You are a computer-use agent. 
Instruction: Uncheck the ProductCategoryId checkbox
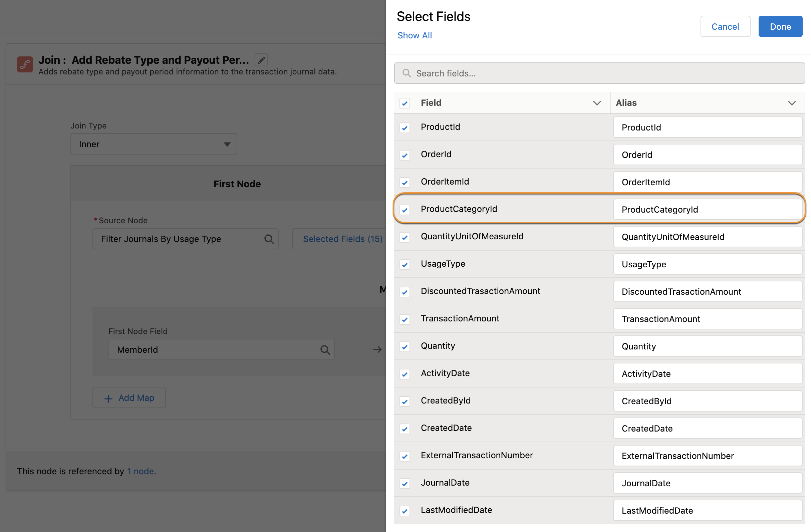tap(405, 210)
